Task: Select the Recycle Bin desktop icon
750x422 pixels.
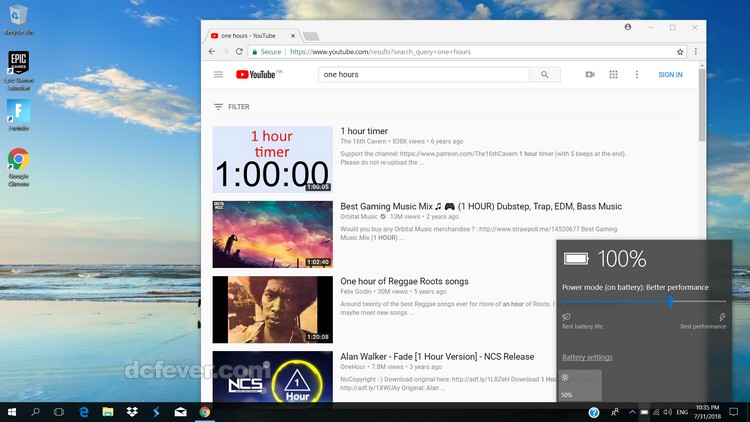Action: [19, 20]
